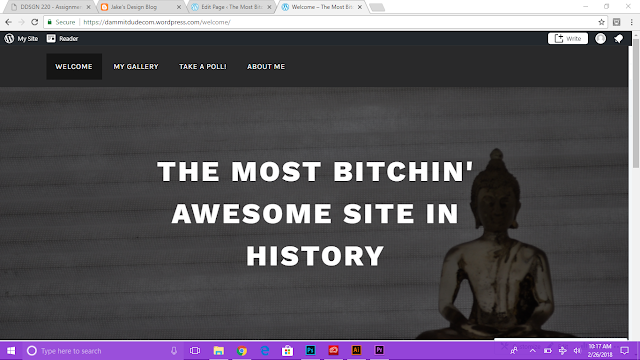Screen dimensions: 640x360
Task: Click the browser extension icon
Action: click(x=617, y=22)
